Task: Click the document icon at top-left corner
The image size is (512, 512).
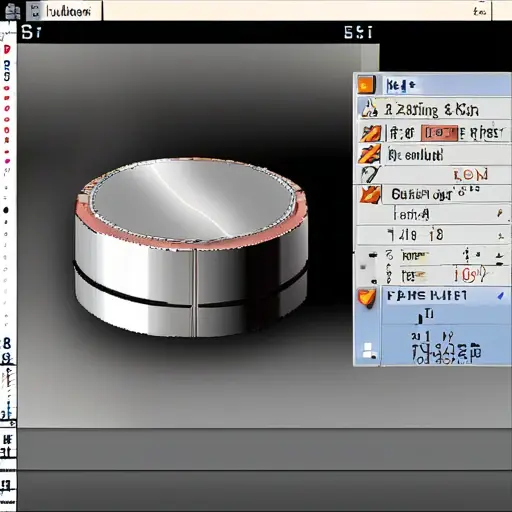Action: click(x=13, y=11)
